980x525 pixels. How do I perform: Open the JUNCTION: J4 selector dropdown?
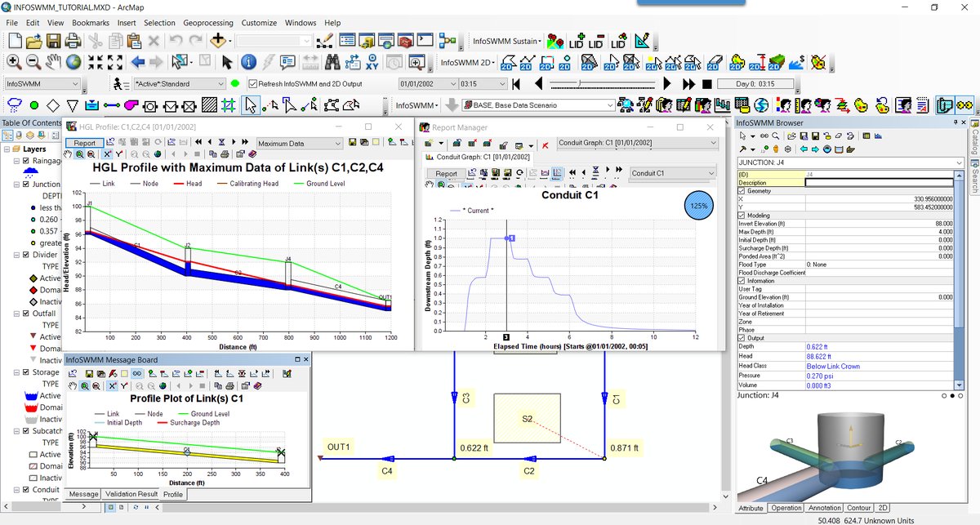tap(851, 162)
